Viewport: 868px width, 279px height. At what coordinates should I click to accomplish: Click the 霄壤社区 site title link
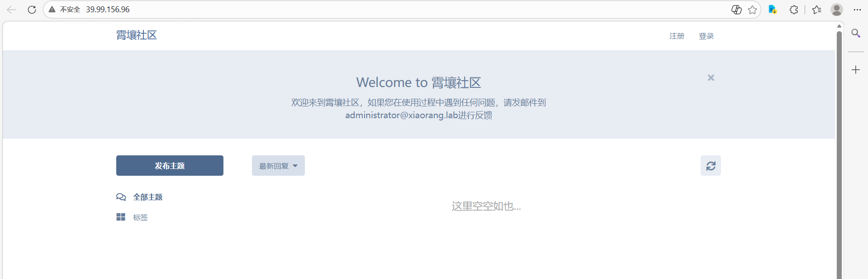137,35
